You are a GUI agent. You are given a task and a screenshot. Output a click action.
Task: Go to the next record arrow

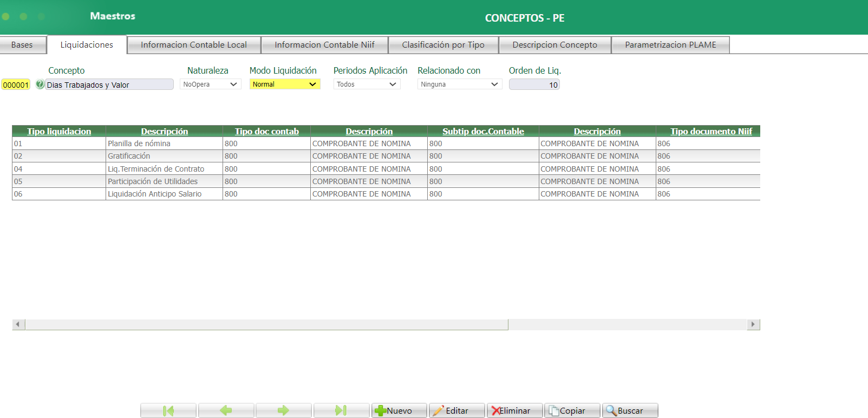pos(283,410)
